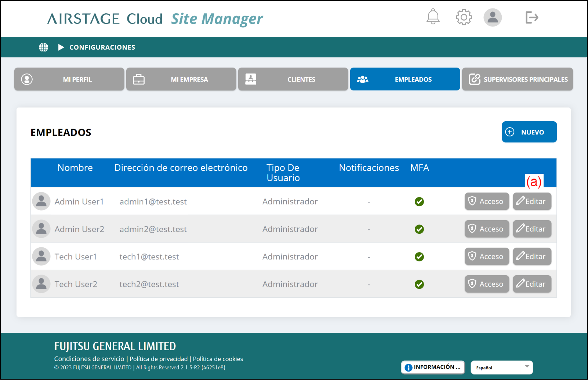588x380 pixels.
Task: Click Tech User2's avatar icon
Action: coord(41,284)
